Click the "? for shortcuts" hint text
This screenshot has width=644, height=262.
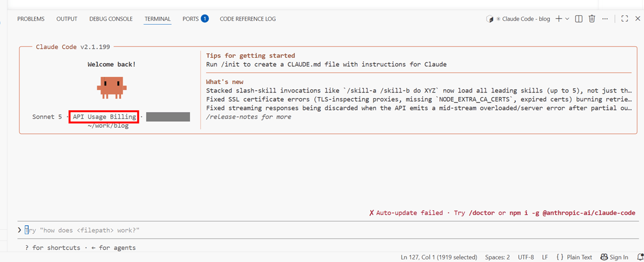click(52, 247)
